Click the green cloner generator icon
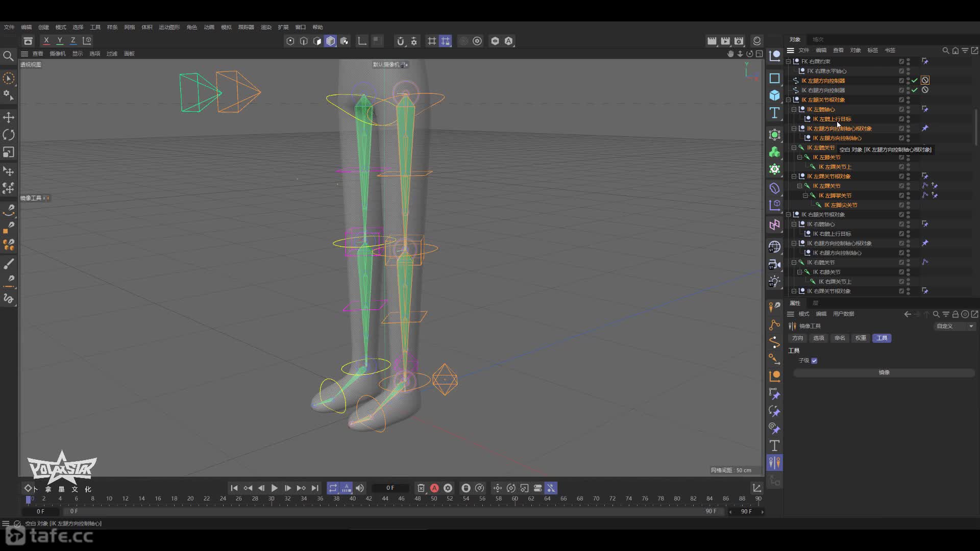 click(x=774, y=152)
